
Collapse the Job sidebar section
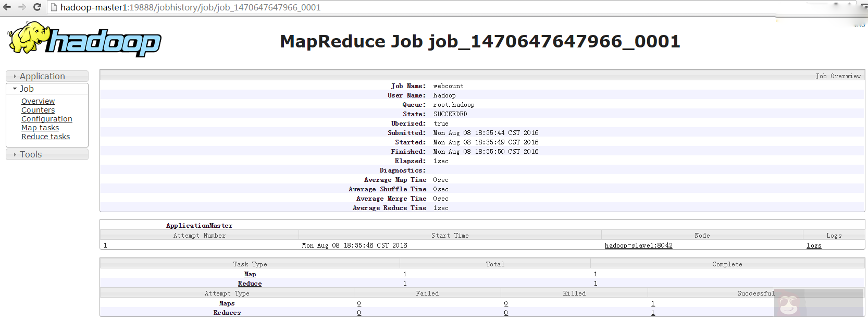pos(47,89)
